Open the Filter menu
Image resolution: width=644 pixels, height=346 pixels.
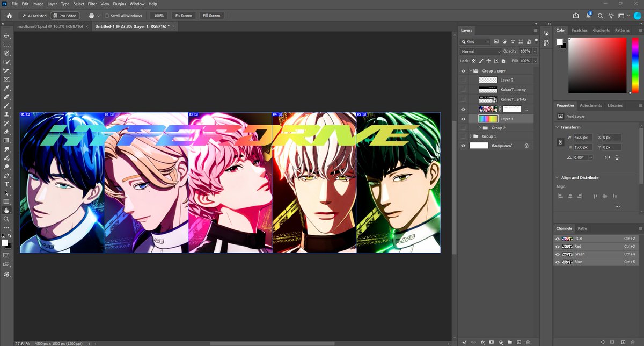(x=93, y=4)
